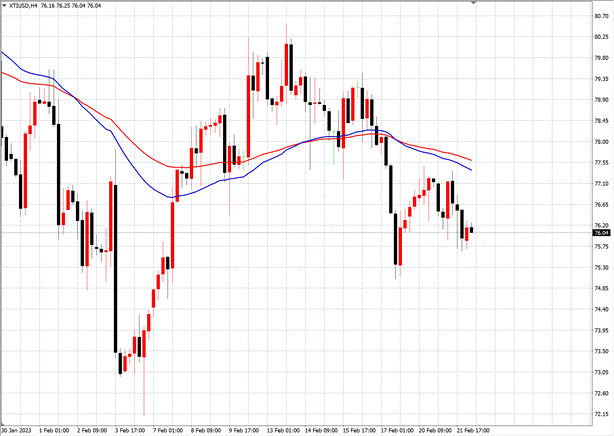Screen dimensions: 614x436
Task: Click the small triangle before XTIUSD,H4
Action: point(4,4)
